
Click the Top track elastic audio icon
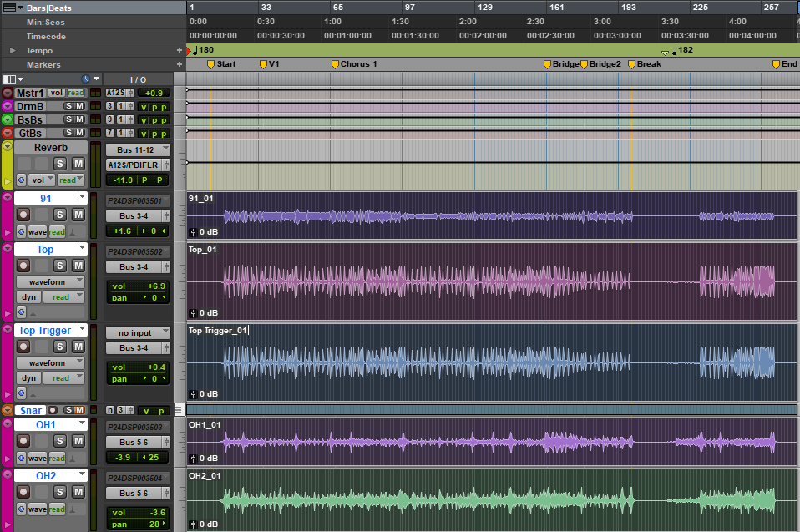[33, 312]
